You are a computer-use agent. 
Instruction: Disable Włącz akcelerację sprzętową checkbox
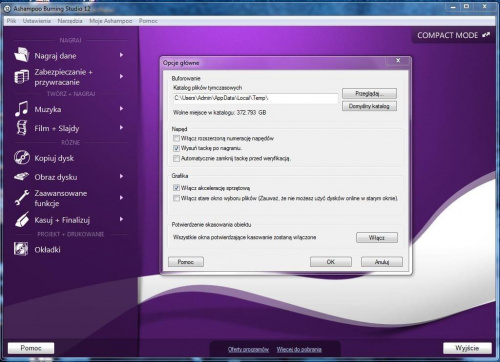[x=176, y=188]
